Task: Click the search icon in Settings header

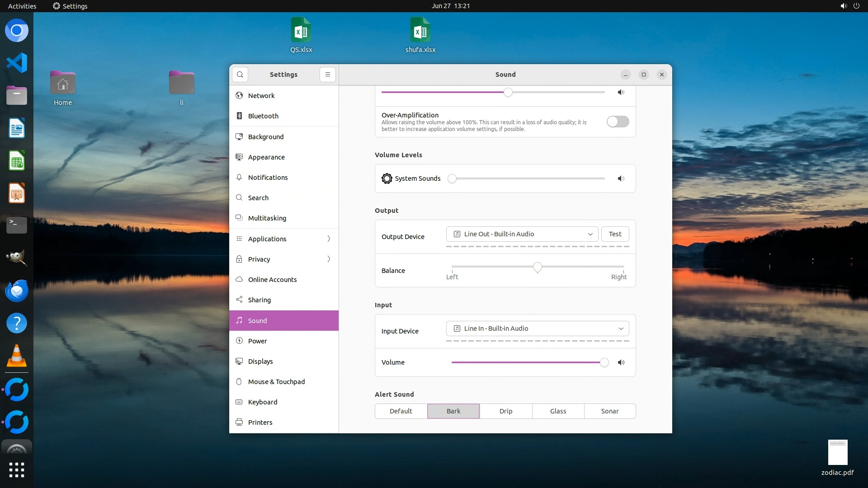Action: (240, 75)
